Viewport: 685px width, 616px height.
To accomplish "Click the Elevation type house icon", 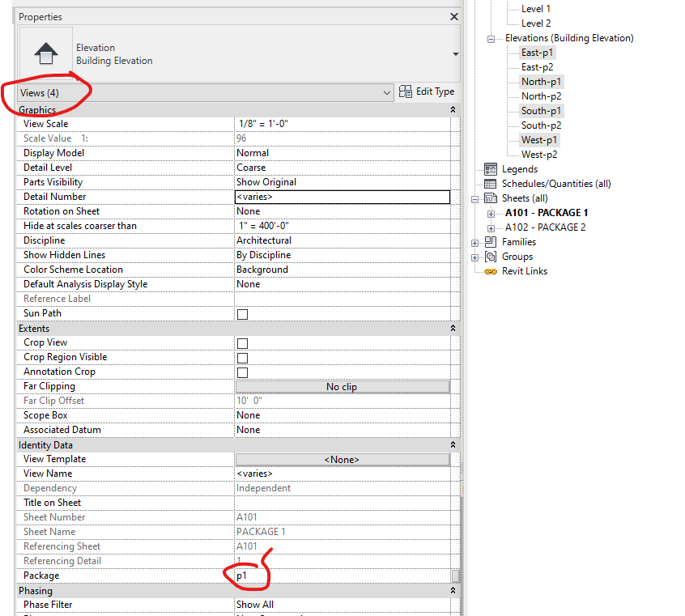I will [46, 53].
